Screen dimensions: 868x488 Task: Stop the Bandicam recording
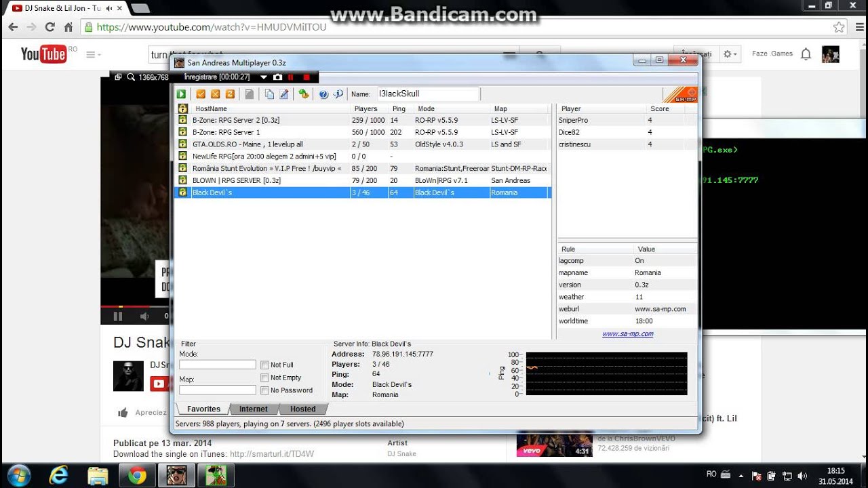(x=307, y=77)
